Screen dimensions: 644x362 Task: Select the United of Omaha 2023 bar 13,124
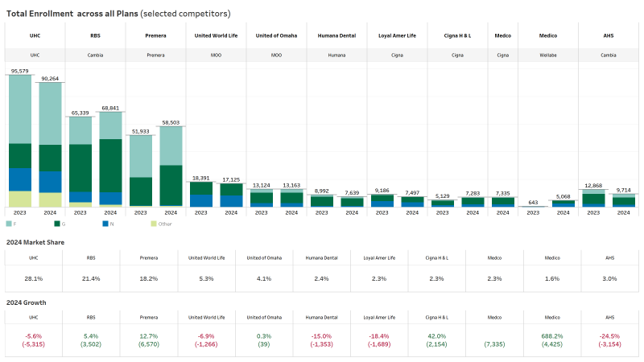pyautogui.click(x=261, y=198)
